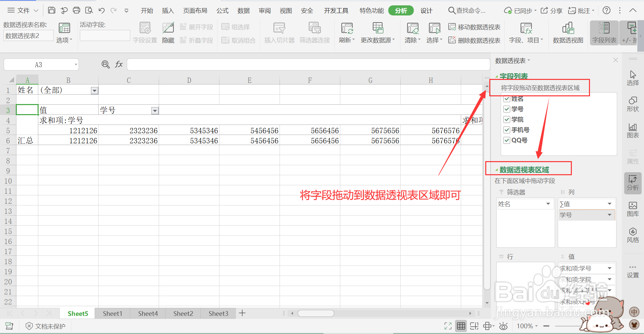Open the 文件 menu
Image resolution: width=644 pixels, height=334 pixels.
pos(23,10)
